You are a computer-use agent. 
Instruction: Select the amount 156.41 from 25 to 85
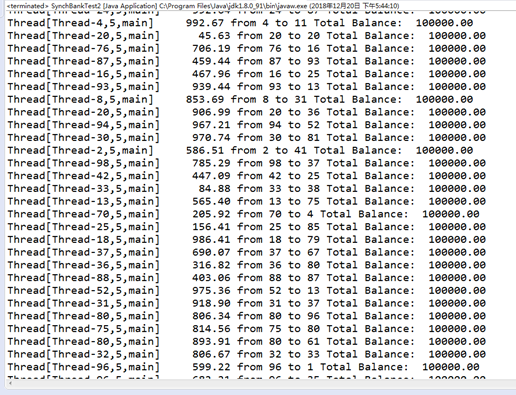click(211, 227)
